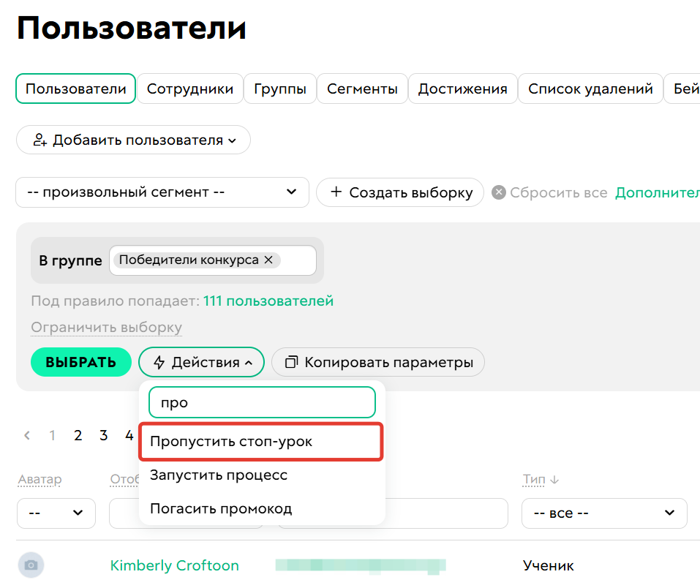Open the Сегменты tab
Screen dimensions: 700x588
pyautogui.click(x=362, y=88)
